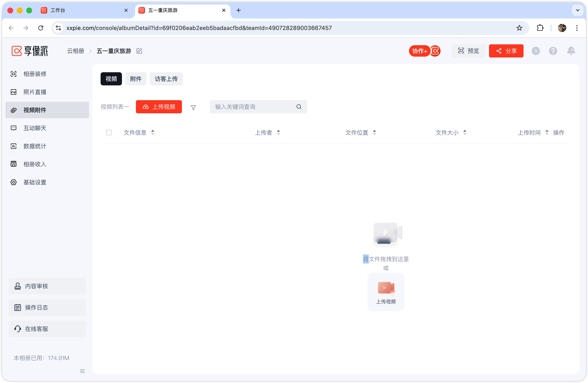The width and height of the screenshot is (588, 383).
Task: Open 相册收入 in the sidebar
Action: click(x=47, y=164)
